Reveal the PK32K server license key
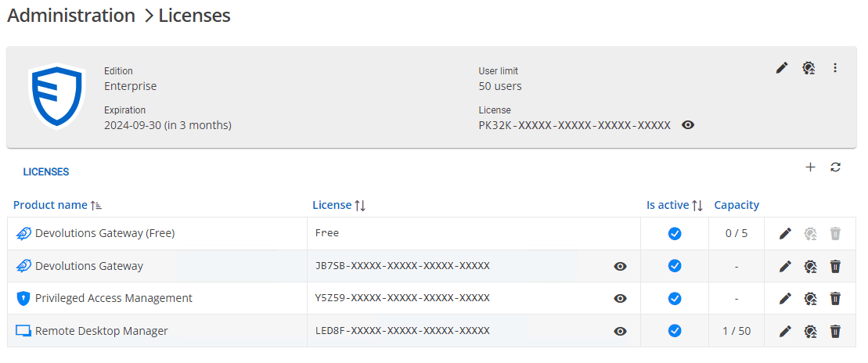868x363 pixels. coord(688,125)
